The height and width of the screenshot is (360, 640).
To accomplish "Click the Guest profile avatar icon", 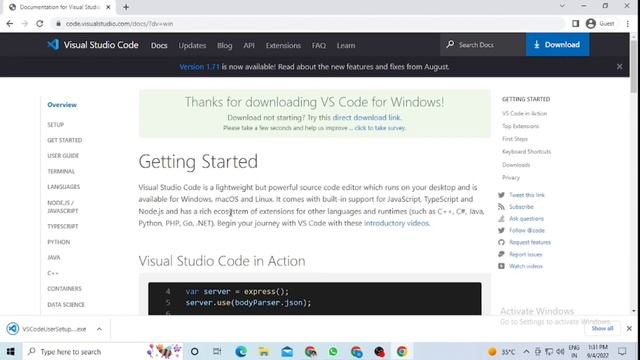I will 591,24.
